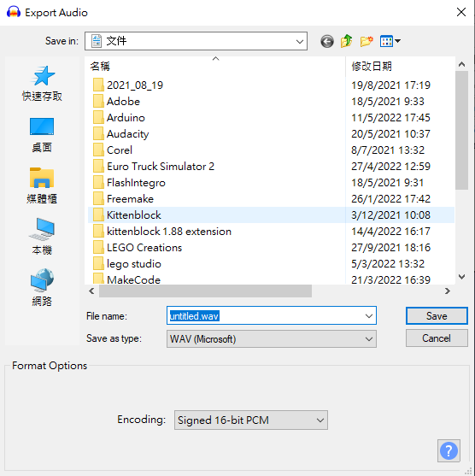
Task: Click the Cancel button
Action: 437,338
